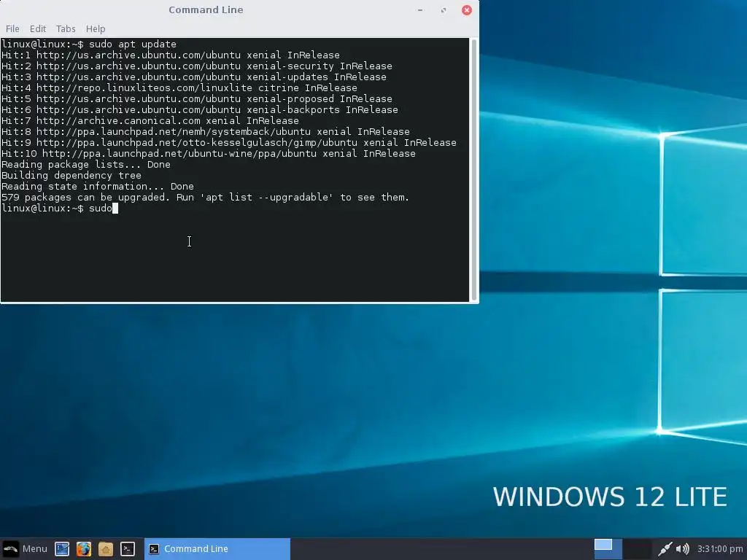The image size is (747, 560).
Task: Click the Hit:5 xenial-proposed line
Action: coord(197,99)
